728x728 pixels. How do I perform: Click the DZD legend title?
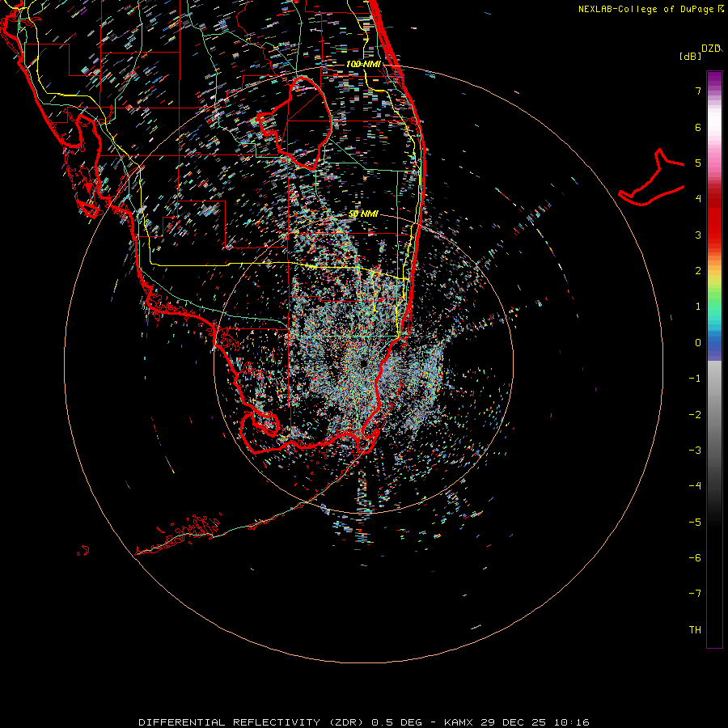tap(711, 49)
